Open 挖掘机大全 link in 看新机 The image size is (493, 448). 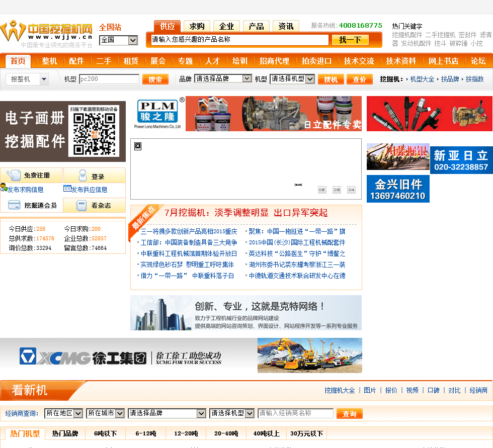click(x=340, y=390)
